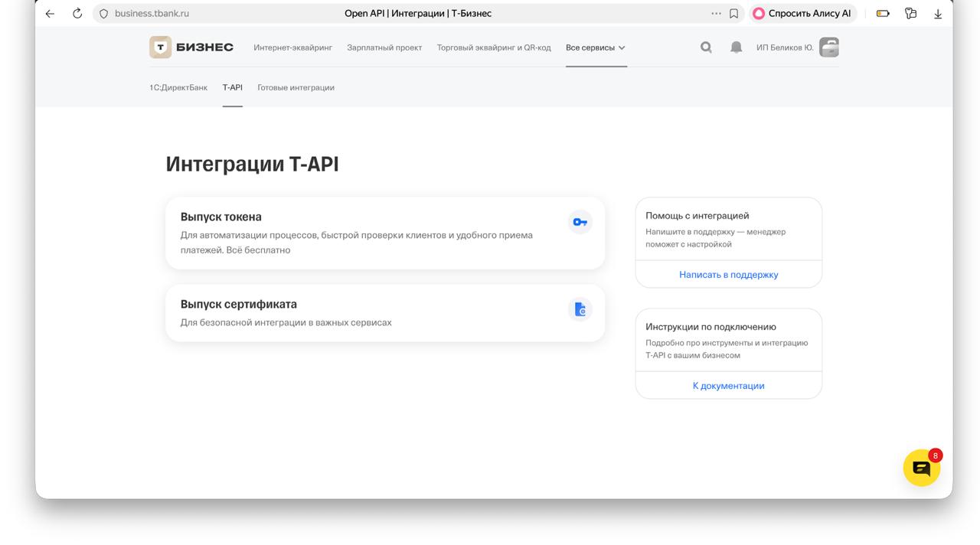
Task: Open Торговый эквайринг и QR-код menu item
Action: (494, 47)
